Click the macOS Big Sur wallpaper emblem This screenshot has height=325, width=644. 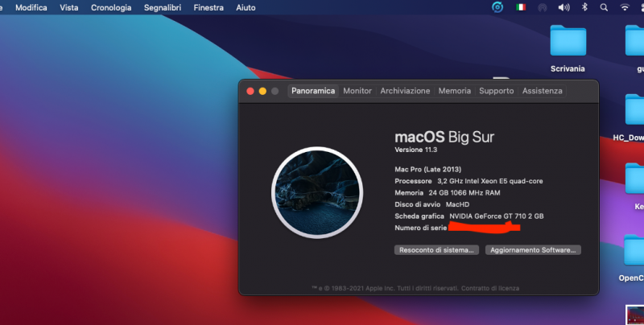coord(317,192)
